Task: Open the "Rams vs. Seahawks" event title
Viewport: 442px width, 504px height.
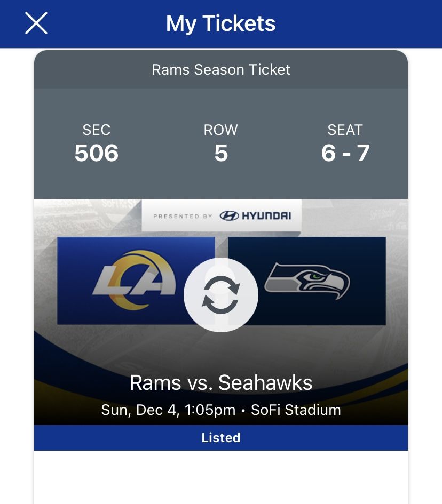Action: 221,382
